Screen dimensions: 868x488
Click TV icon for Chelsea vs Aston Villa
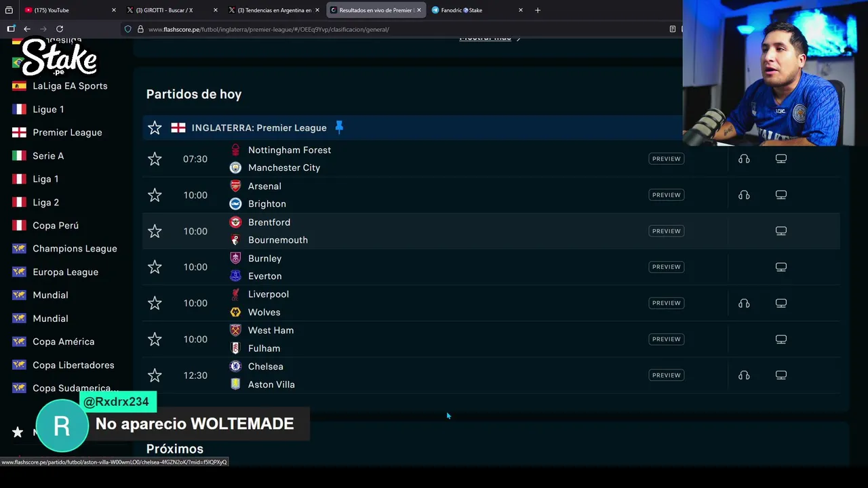point(781,375)
